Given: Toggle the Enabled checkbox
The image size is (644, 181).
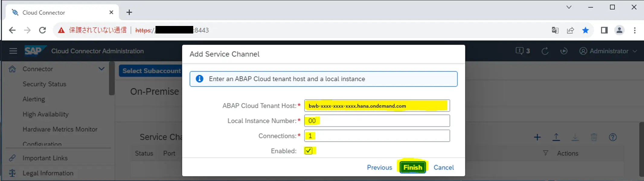Looking at the screenshot, I should click(x=308, y=151).
